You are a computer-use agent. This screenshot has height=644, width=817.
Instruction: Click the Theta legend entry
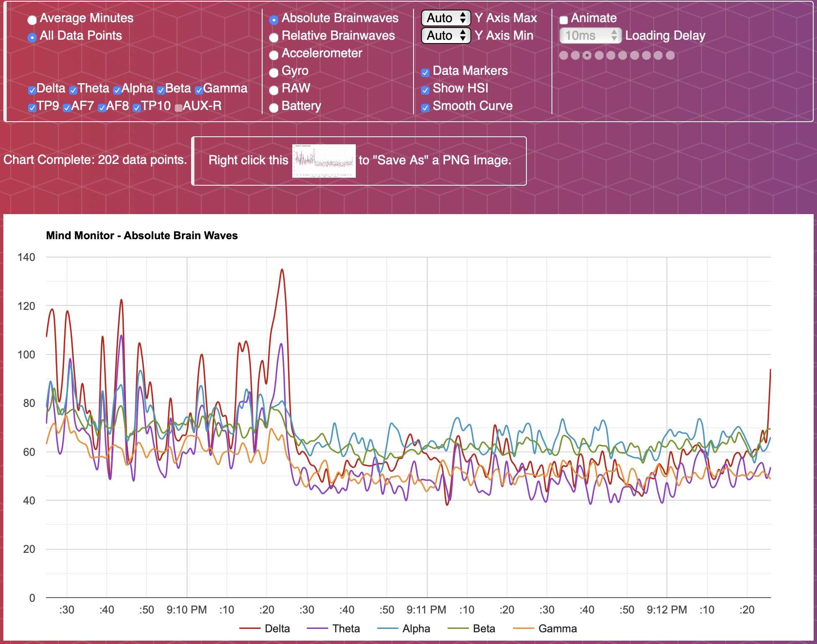[x=333, y=629]
